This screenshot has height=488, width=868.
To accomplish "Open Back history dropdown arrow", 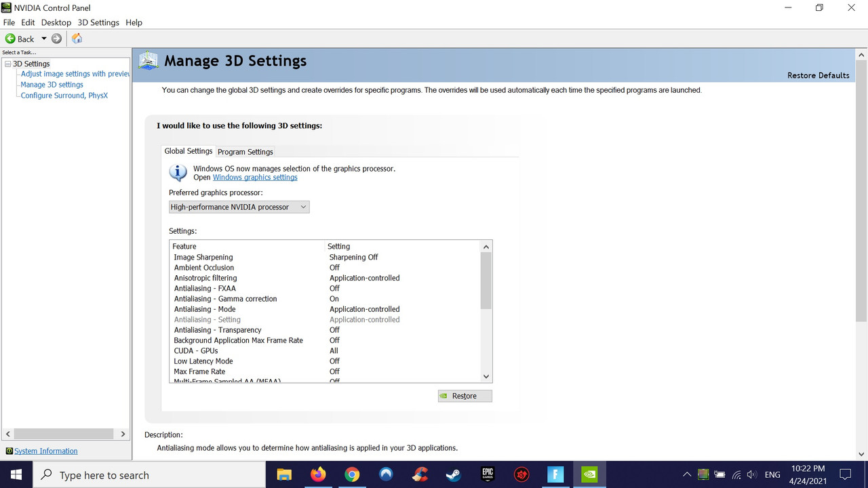I will [44, 39].
